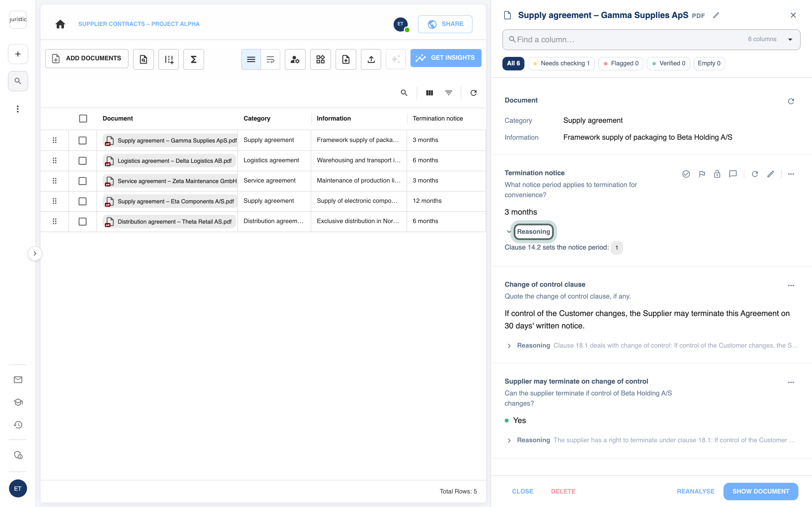Screen dimensions: 812x507
Task: Click the GET INSIGHTS button
Action: [445, 58]
